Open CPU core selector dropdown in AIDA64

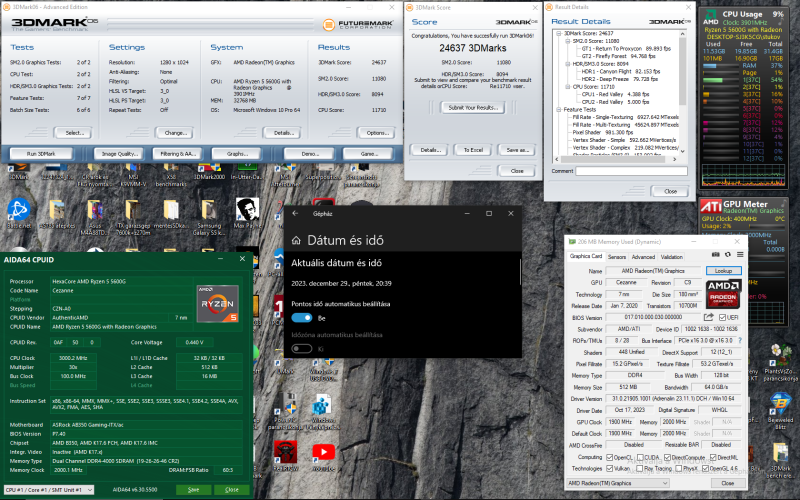point(49,489)
